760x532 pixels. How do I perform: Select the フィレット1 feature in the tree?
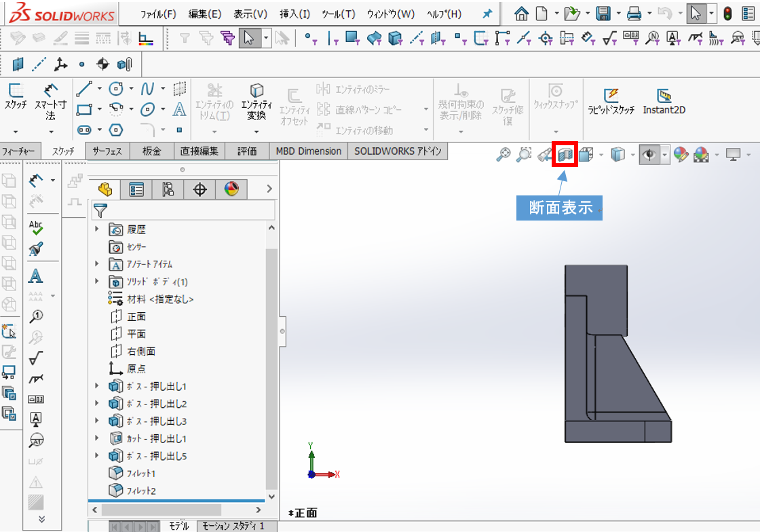[x=141, y=473]
